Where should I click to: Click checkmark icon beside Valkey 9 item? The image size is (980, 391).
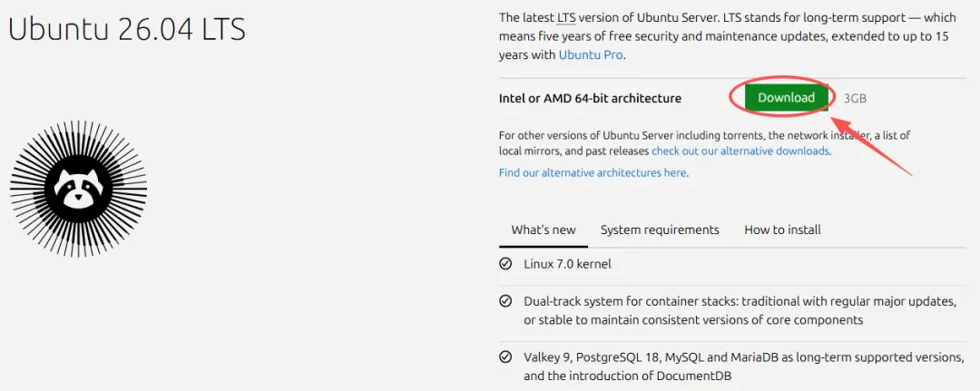tap(505, 357)
